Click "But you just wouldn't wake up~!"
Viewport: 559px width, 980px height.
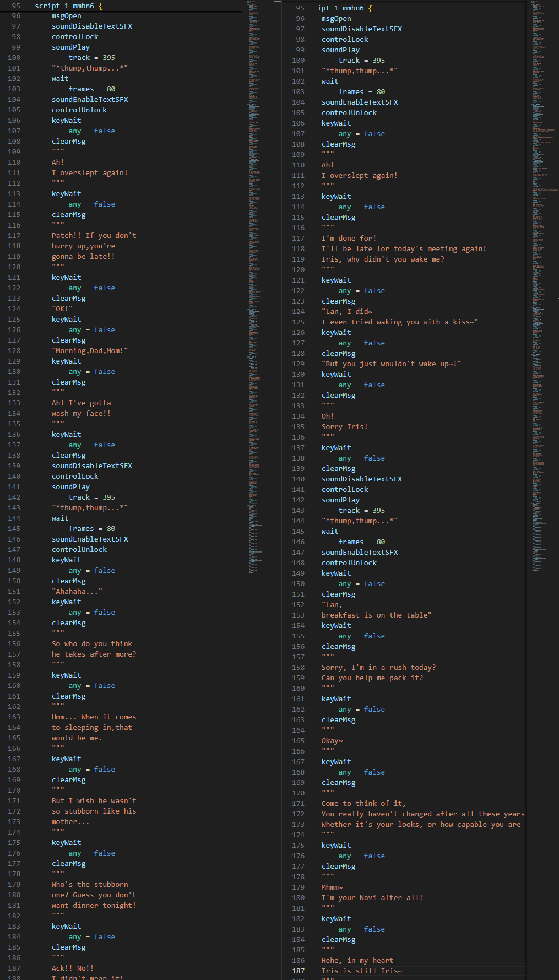[392, 364]
